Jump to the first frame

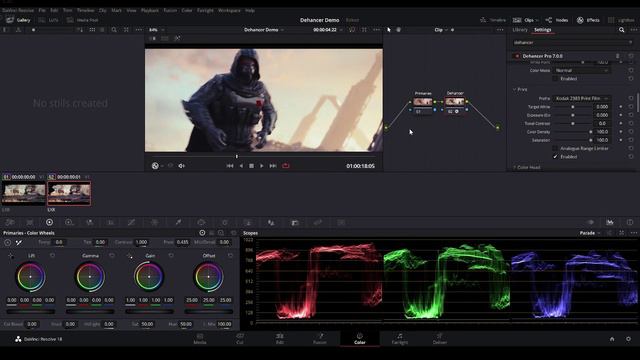[230, 166]
